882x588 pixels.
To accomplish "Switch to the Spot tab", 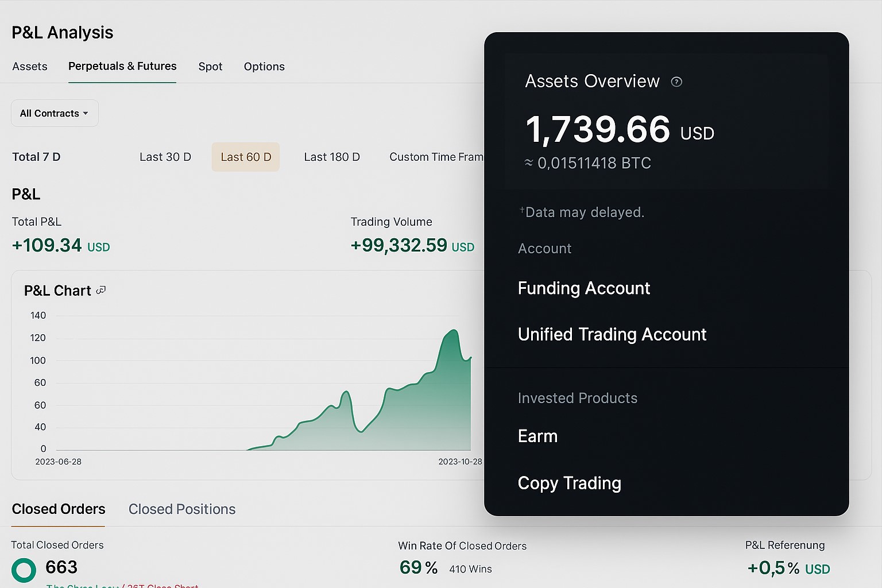I will coord(210,67).
